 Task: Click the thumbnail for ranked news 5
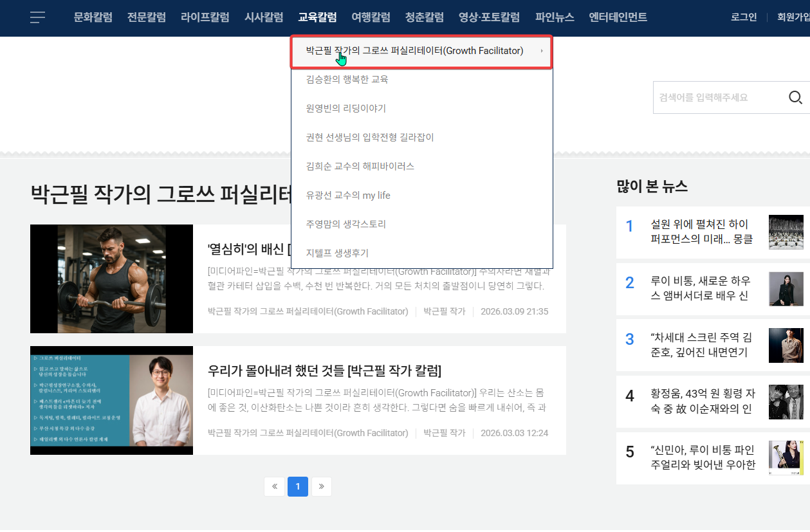(786, 458)
